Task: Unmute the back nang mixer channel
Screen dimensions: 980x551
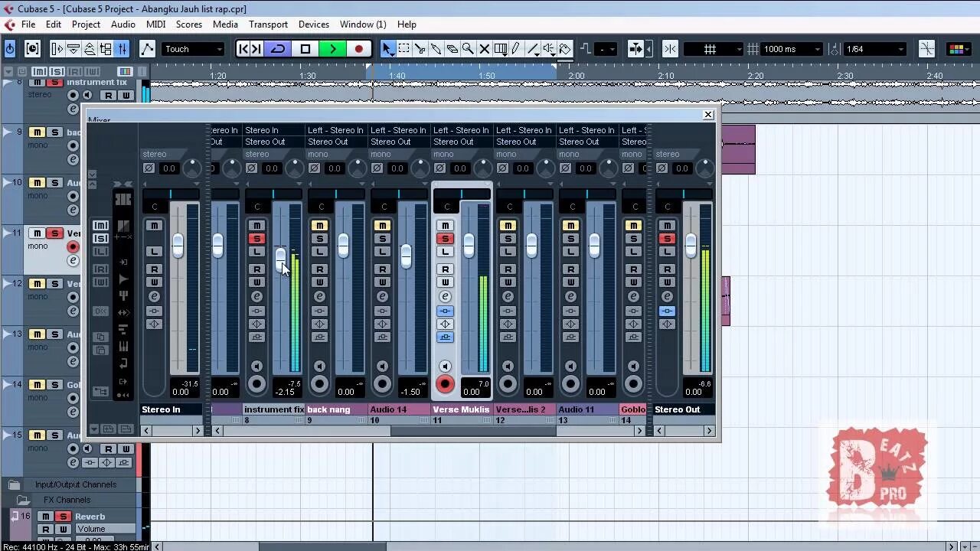Action: coord(319,225)
